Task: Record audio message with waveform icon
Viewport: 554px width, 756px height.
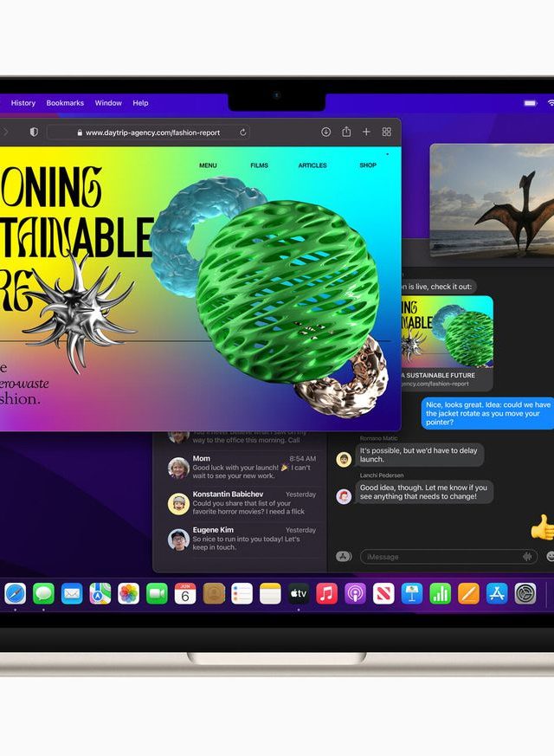Action: 527,557
